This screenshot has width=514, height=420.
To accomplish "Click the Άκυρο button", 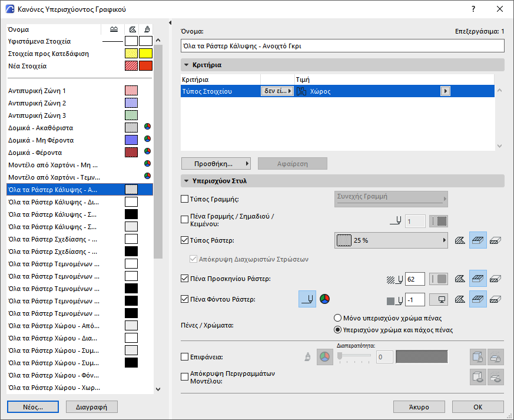I will click(419, 407).
